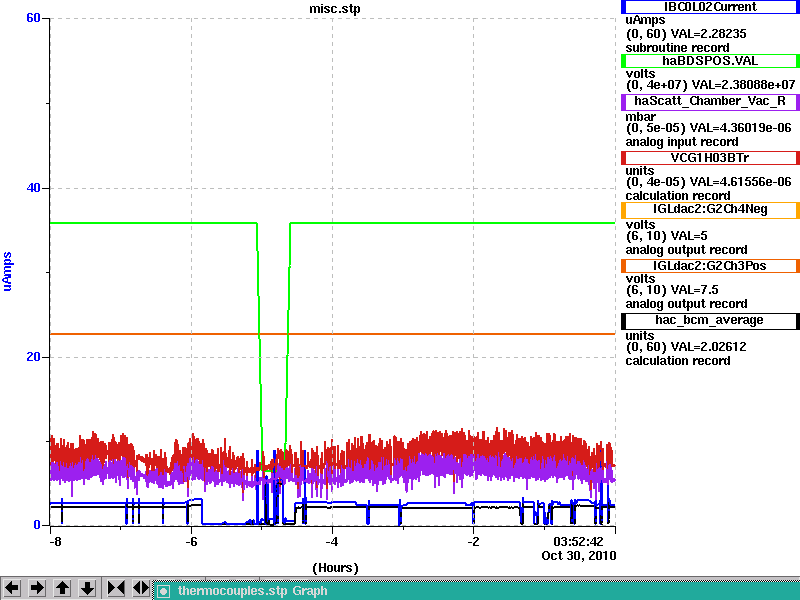Click the VAL=7.5 reading
The width and height of the screenshot is (800, 600).
[694, 290]
